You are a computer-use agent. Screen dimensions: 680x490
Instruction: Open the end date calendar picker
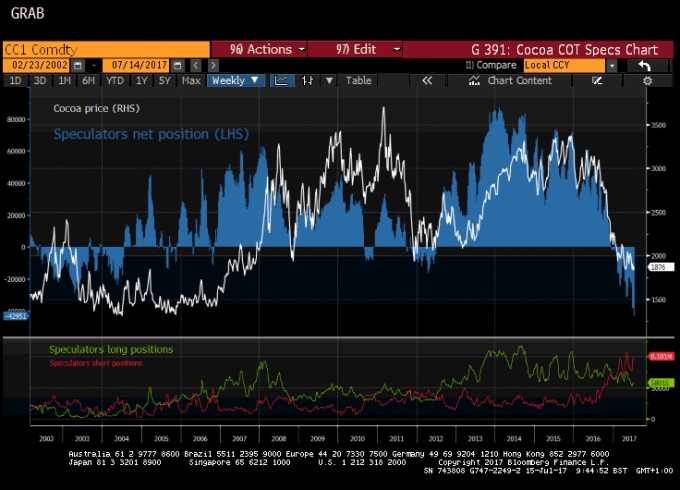[176, 65]
